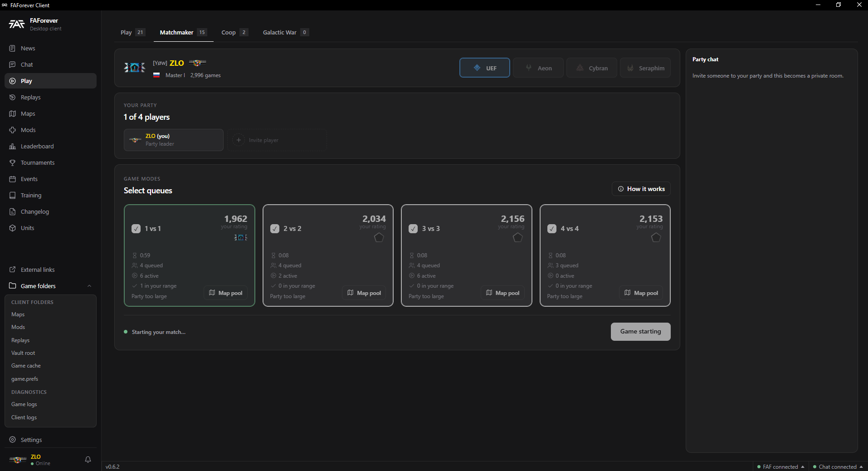Open the 2 vs 2 Map pool
Viewport: 868px width, 471px height.
click(x=364, y=293)
